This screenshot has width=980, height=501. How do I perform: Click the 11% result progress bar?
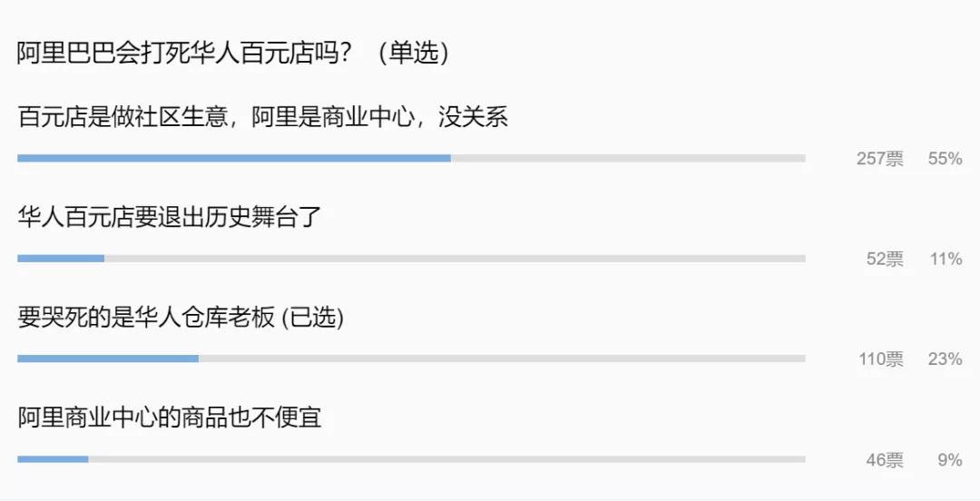point(411,259)
